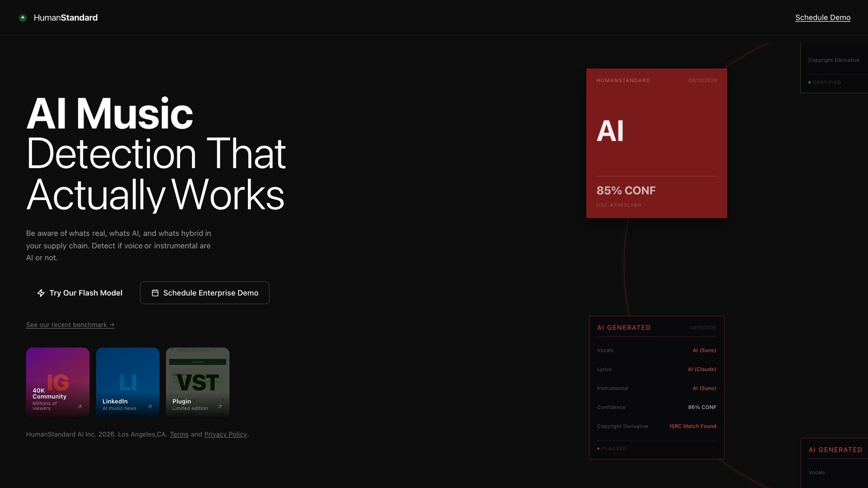Click the 86% CONF confidence value
The height and width of the screenshot is (488, 868).
coord(702,407)
